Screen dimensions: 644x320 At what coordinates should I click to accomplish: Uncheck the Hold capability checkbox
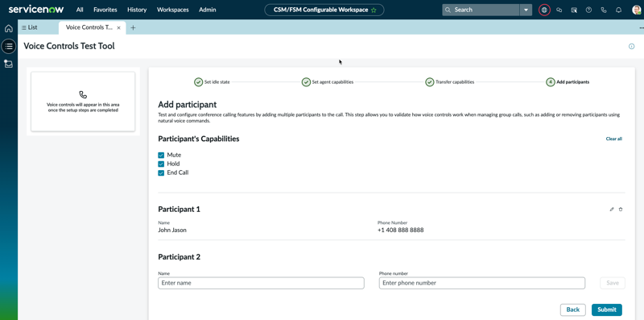[161, 164]
